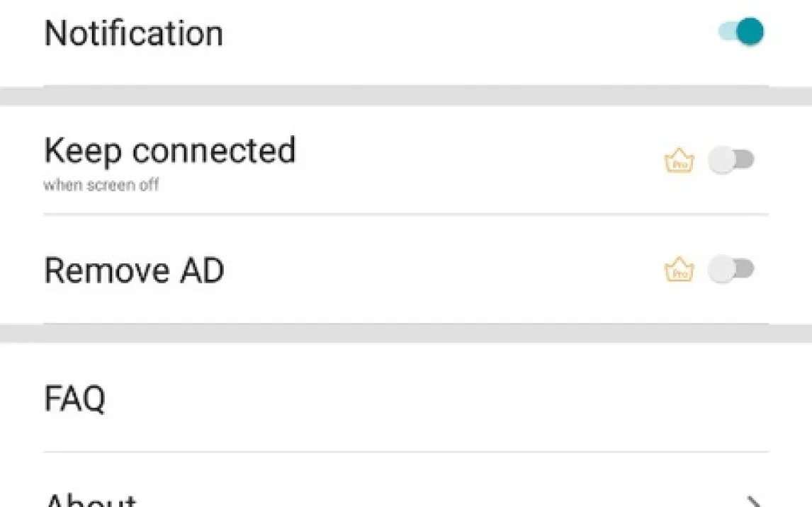Screen dimensions: 812x507
Task: Tap the Keep connected label
Action: [169, 151]
